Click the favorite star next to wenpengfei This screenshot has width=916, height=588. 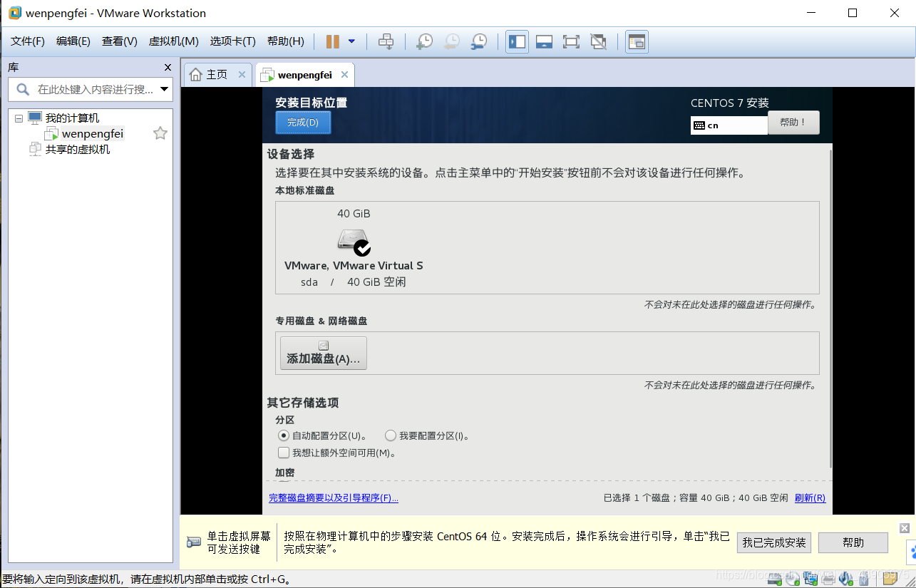coord(160,133)
